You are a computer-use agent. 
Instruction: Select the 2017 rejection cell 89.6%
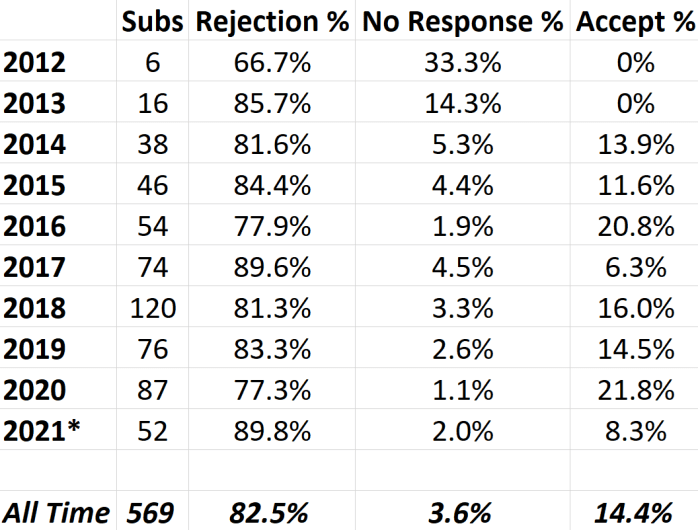tap(266, 266)
